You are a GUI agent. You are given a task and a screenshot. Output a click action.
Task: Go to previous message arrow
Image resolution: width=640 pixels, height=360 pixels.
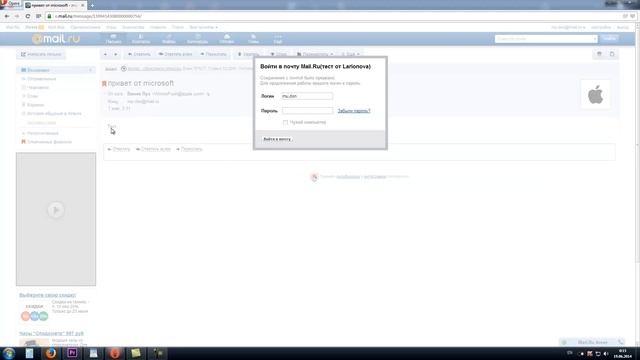click(x=105, y=54)
